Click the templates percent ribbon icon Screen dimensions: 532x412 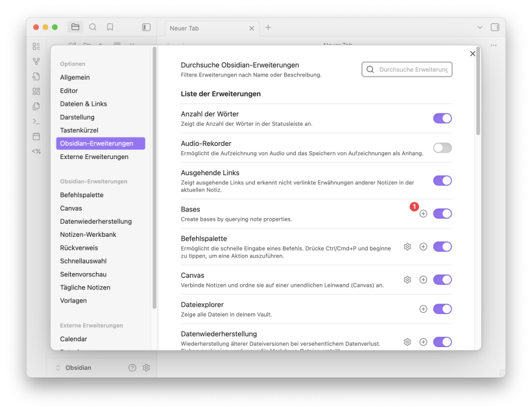pyautogui.click(x=36, y=151)
